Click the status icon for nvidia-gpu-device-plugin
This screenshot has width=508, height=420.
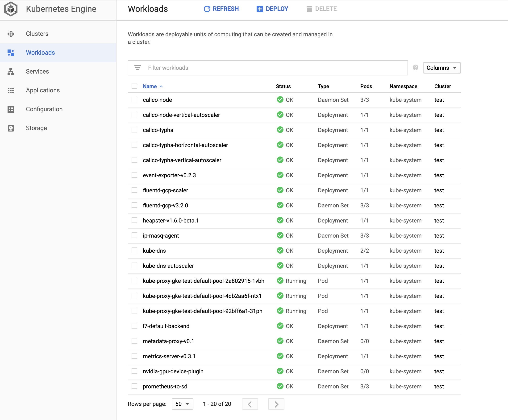[x=280, y=371]
